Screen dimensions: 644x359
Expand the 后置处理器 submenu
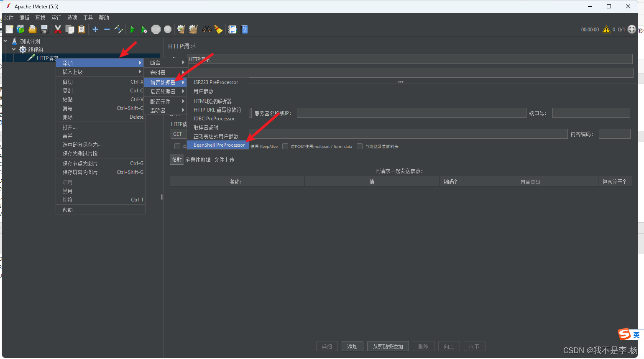point(166,92)
